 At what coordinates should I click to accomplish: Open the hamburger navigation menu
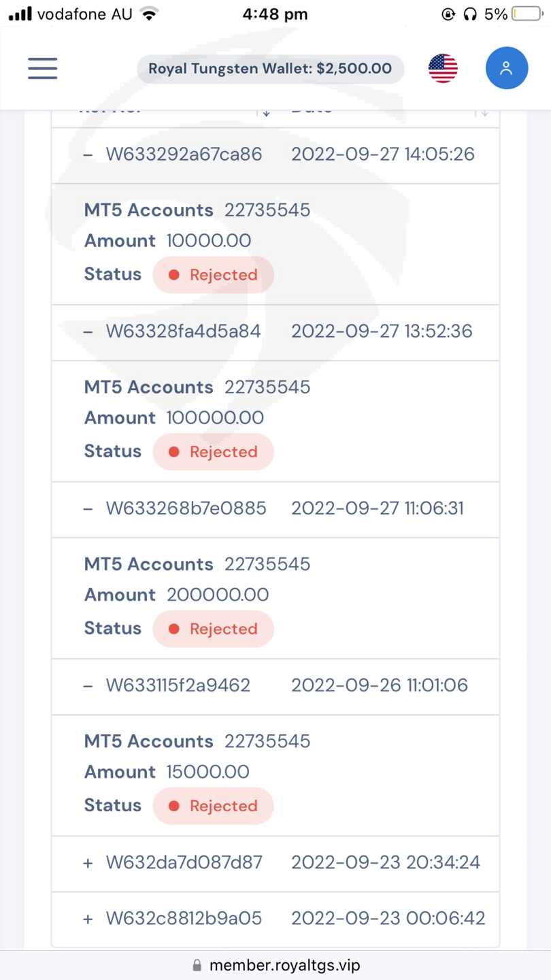[42, 68]
